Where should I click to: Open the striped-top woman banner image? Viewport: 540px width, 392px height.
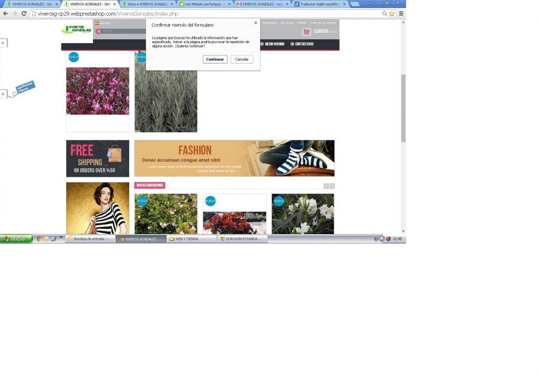click(98, 208)
